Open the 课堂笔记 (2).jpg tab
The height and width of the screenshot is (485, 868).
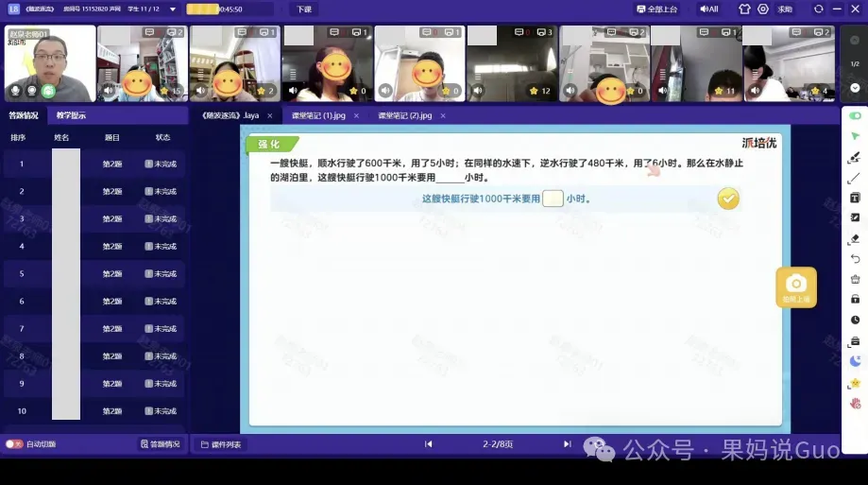point(404,115)
